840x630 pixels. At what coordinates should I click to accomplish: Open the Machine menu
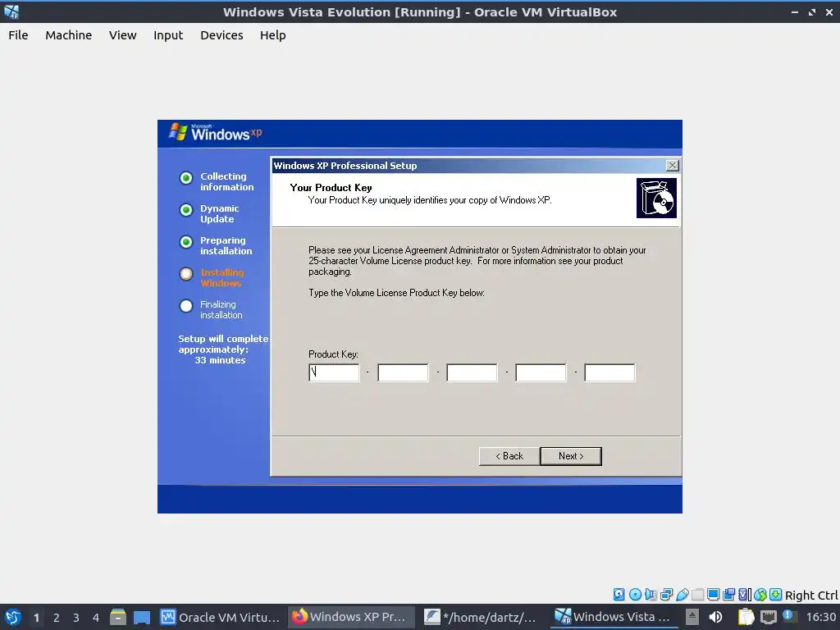(x=69, y=35)
